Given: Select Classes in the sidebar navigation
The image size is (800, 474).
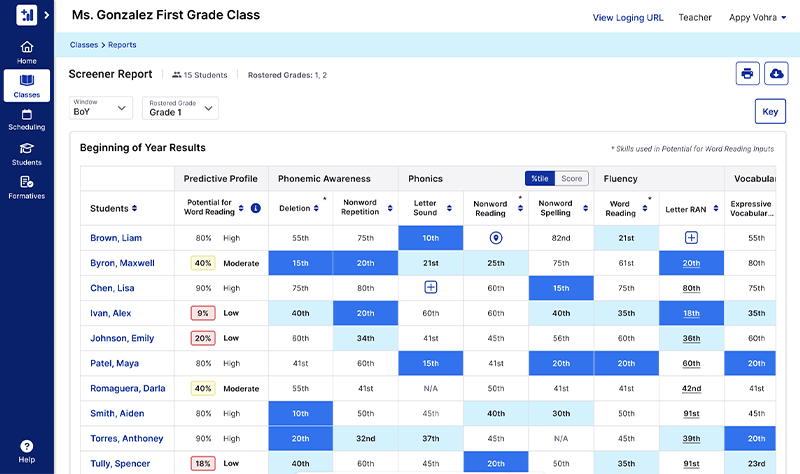Looking at the screenshot, I should point(27,86).
